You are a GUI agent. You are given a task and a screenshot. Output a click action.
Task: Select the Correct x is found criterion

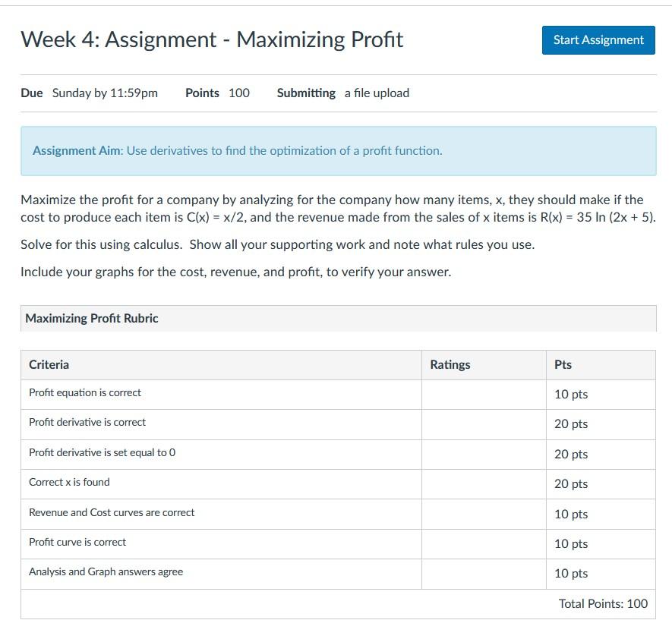coord(69,482)
